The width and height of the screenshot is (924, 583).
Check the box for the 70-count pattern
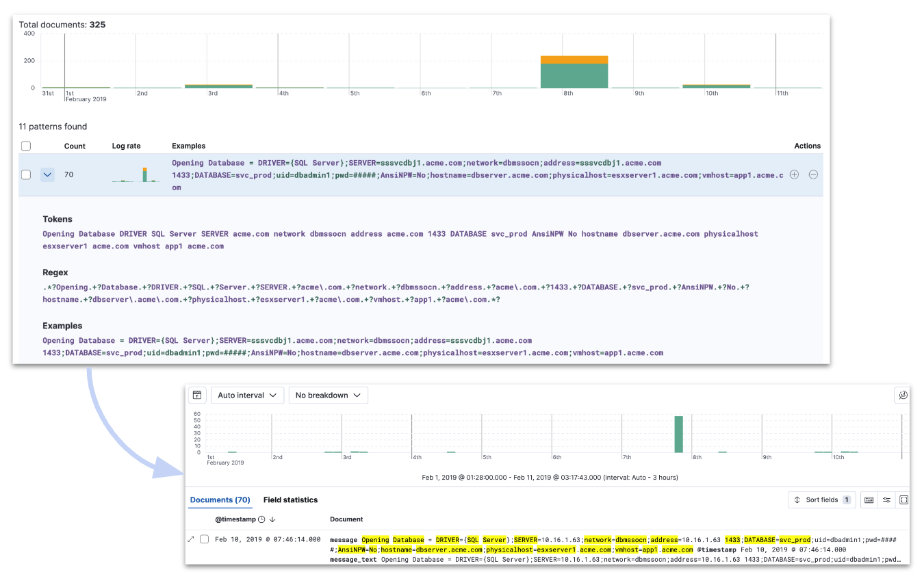[x=26, y=174]
